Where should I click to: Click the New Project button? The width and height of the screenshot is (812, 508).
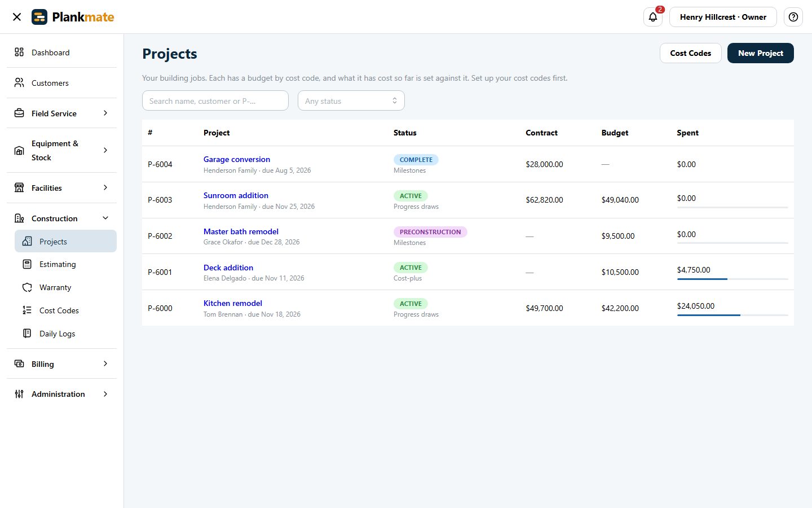tap(760, 53)
